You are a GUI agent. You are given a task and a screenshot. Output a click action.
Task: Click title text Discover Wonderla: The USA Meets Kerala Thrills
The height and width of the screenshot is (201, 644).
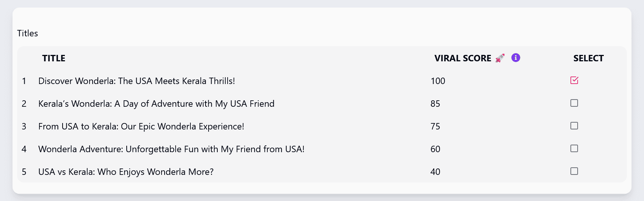(x=137, y=81)
